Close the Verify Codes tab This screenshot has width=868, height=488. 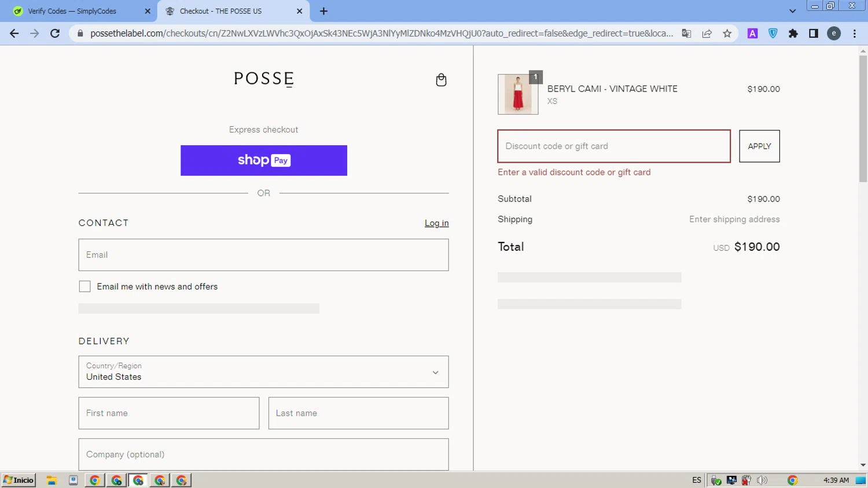click(x=147, y=11)
